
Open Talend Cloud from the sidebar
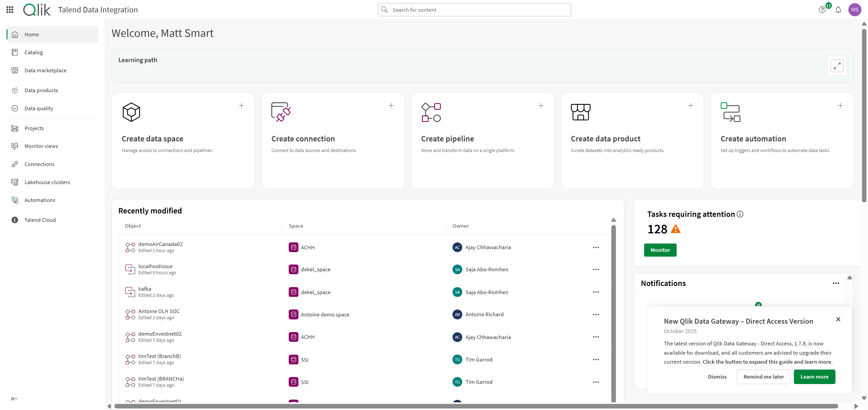point(40,220)
